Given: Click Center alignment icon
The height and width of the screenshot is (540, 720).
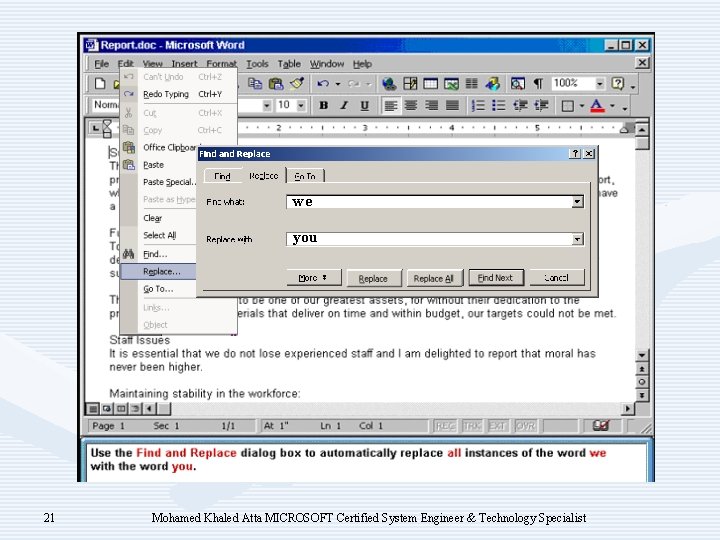Looking at the screenshot, I should 411,106.
